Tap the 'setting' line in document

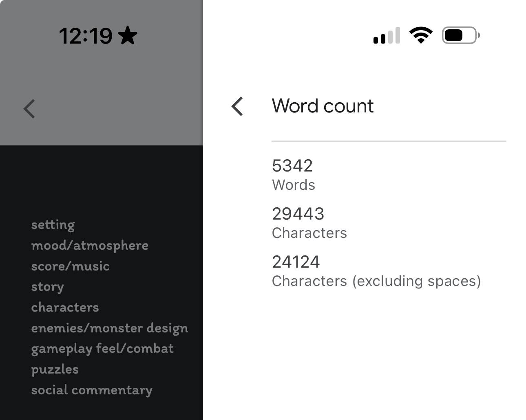(53, 224)
